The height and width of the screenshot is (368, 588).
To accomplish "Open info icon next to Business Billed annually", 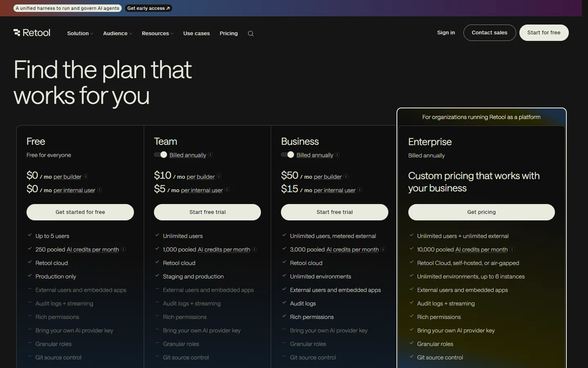I will tap(337, 155).
